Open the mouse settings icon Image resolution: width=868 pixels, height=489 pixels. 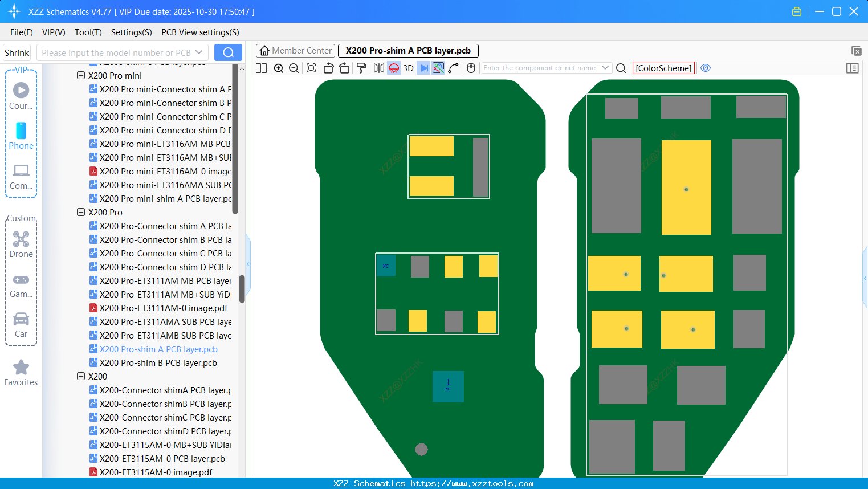point(470,68)
